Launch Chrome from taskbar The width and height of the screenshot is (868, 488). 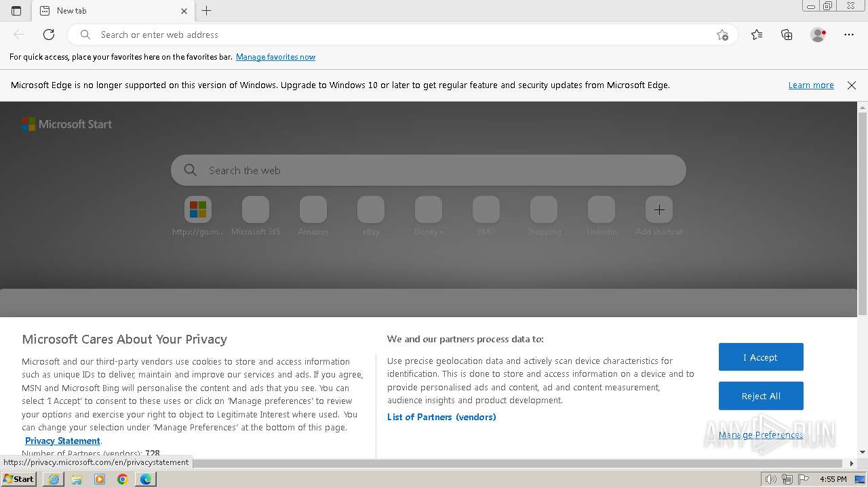(x=122, y=479)
